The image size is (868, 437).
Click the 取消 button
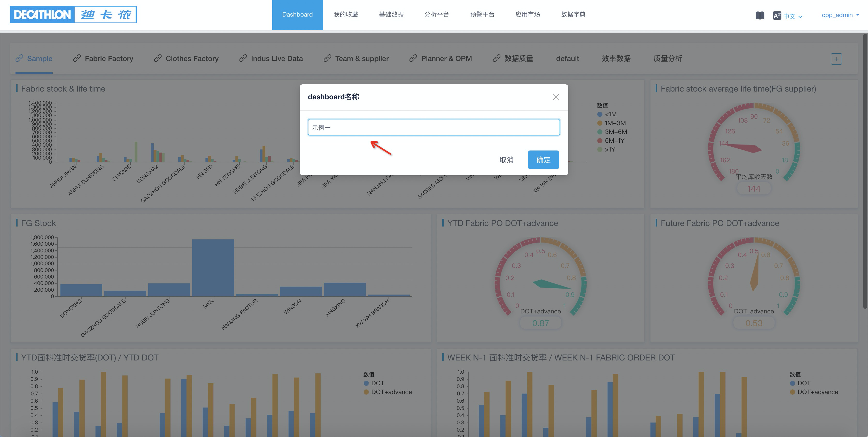click(x=506, y=160)
